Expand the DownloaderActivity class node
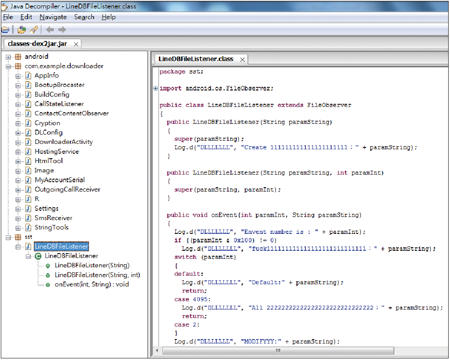 [x=18, y=142]
